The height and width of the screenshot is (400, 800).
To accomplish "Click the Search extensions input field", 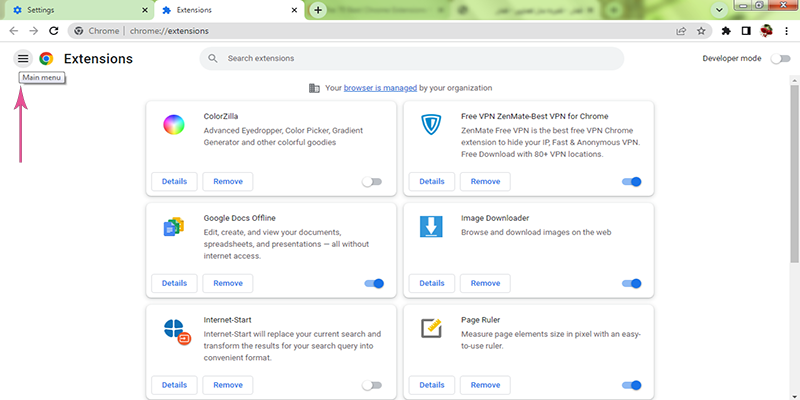I will (x=420, y=59).
